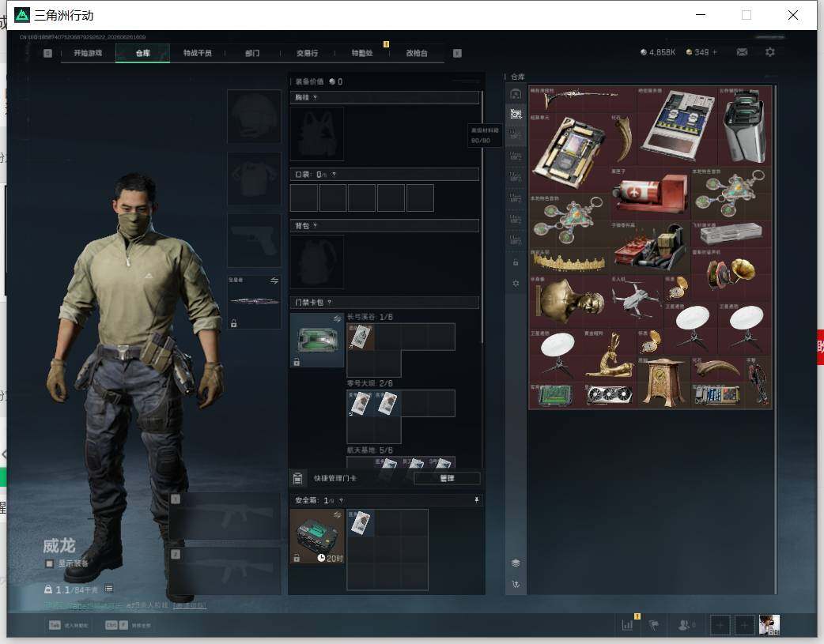
Task: Click the lock icon on melee weapon slot
Action: 234,323
